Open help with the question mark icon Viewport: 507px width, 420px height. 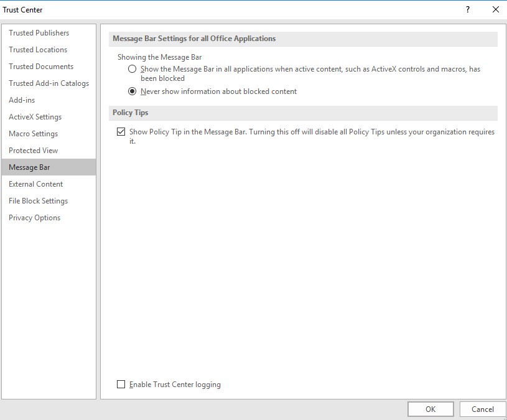[x=468, y=9]
